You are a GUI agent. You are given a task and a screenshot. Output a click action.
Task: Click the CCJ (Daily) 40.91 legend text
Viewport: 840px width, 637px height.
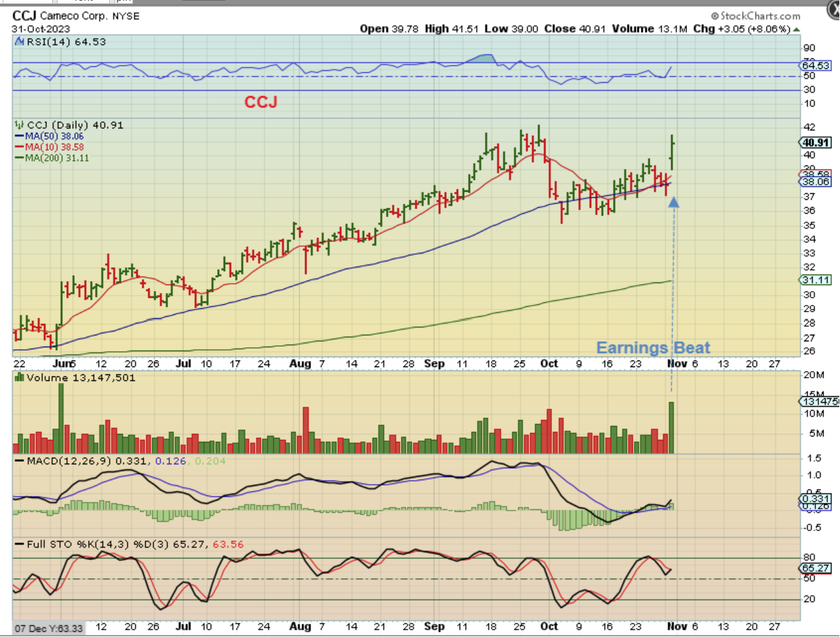(x=75, y=125)
